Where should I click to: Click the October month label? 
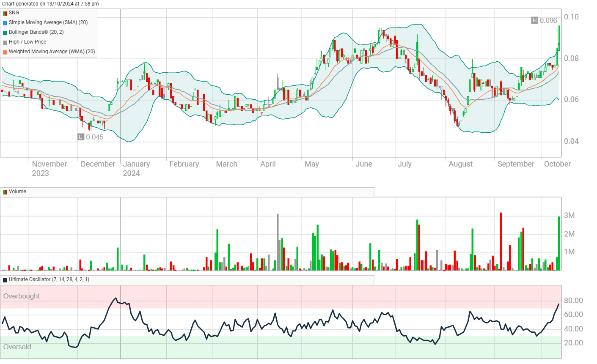557,164
